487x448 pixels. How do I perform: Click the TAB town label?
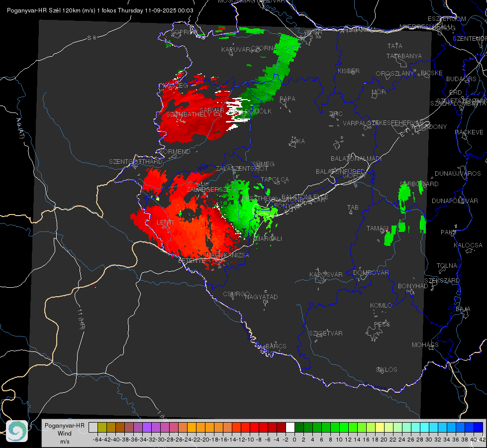[x=353, y=208]
